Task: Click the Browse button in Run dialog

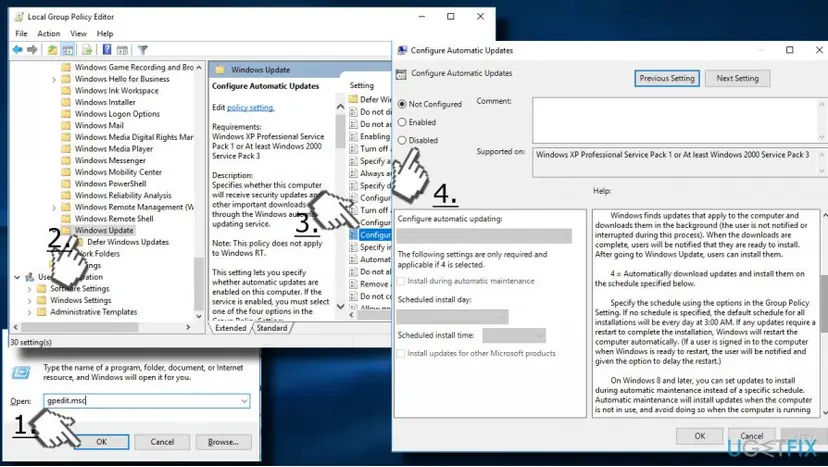Action: tap(223, 442)
